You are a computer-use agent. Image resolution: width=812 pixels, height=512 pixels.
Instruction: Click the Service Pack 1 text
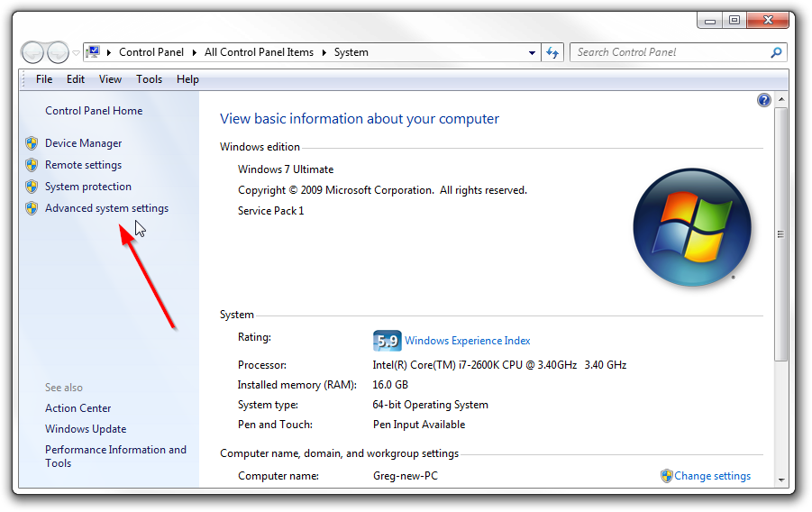271,211
